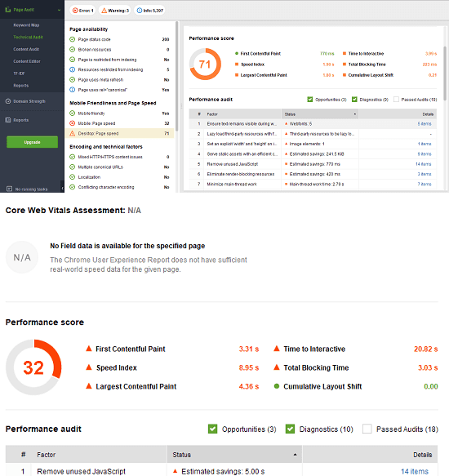Click check icon beside Page uses meta refresh
This screenshot has height=476, width=449.
click(x=73, y=79)
